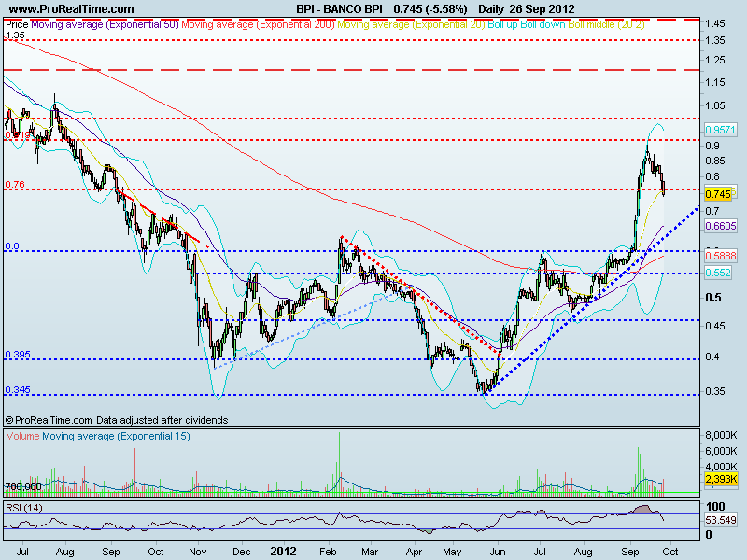Viewport: 747px width, 560px height.
Task: Click the 53.549 RSI value tag
Action: pyautogui.click(x=721, y=520)
